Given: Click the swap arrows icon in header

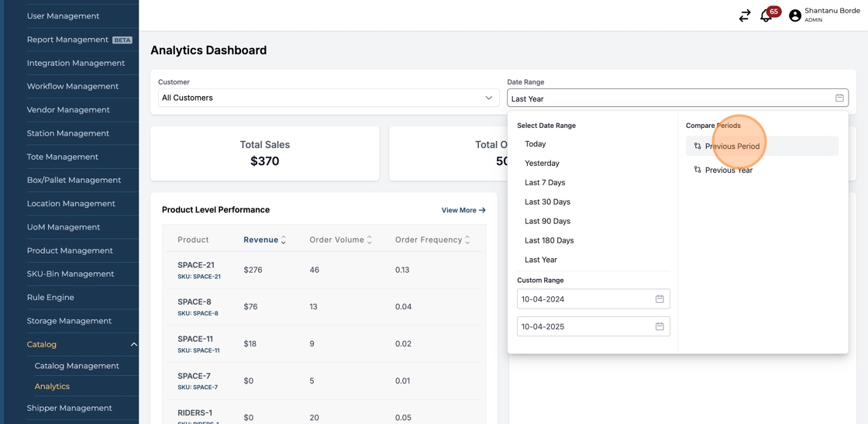Looking at the screenshot, I should click(x=744, y=16).
